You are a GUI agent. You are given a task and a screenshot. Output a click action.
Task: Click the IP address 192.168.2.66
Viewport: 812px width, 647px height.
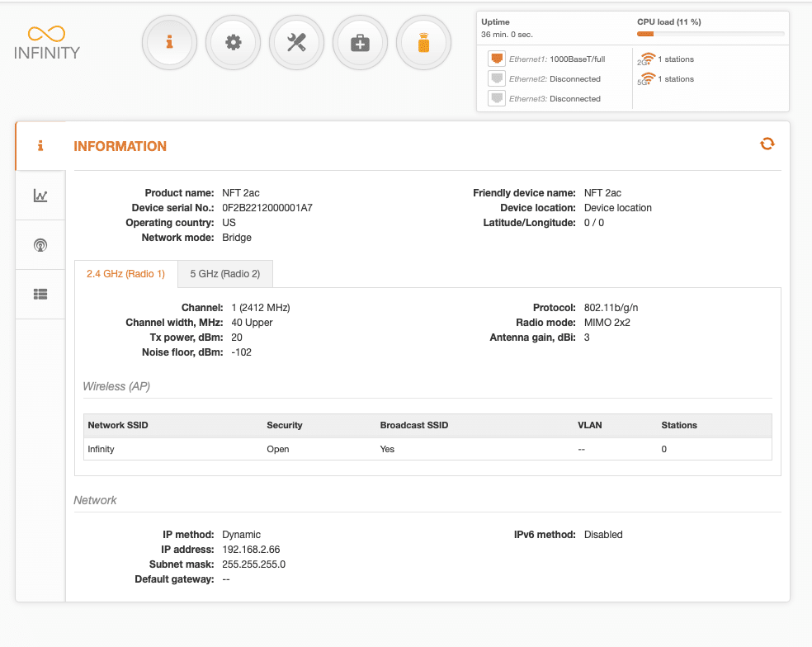(251, 549)
